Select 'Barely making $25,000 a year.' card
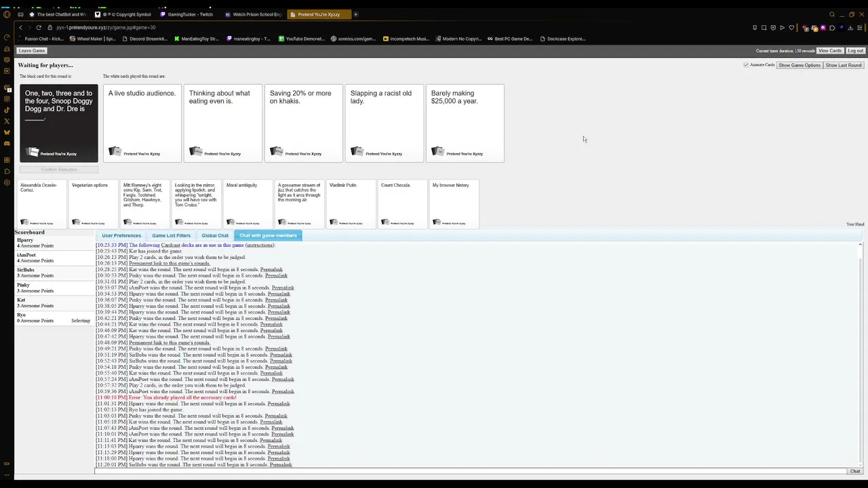 pyautogui.click(x=465, y=123)
